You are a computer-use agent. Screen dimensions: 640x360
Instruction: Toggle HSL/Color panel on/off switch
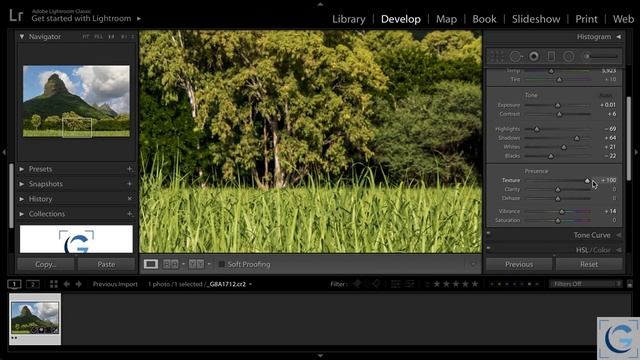pyautogui.click(x=489, y=248)
